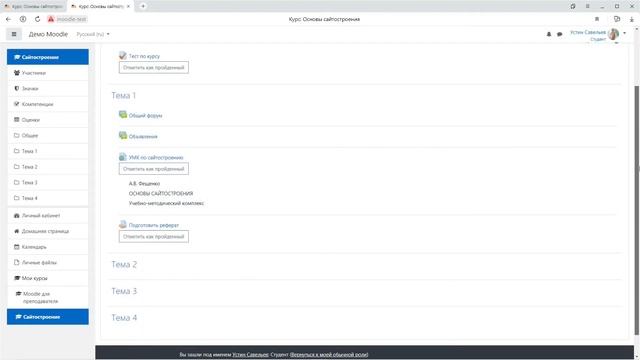Click the scrollbar up arrow

coord(637,30)
